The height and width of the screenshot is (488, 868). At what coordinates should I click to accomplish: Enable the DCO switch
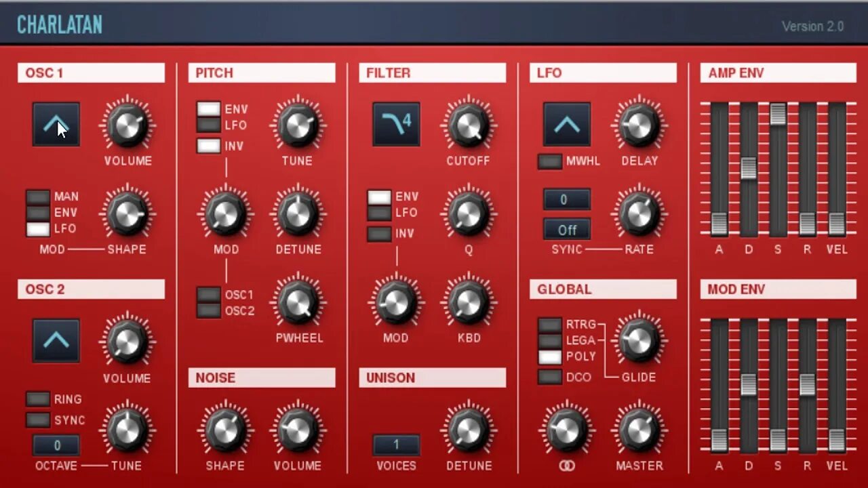click(x=550, y=377)
